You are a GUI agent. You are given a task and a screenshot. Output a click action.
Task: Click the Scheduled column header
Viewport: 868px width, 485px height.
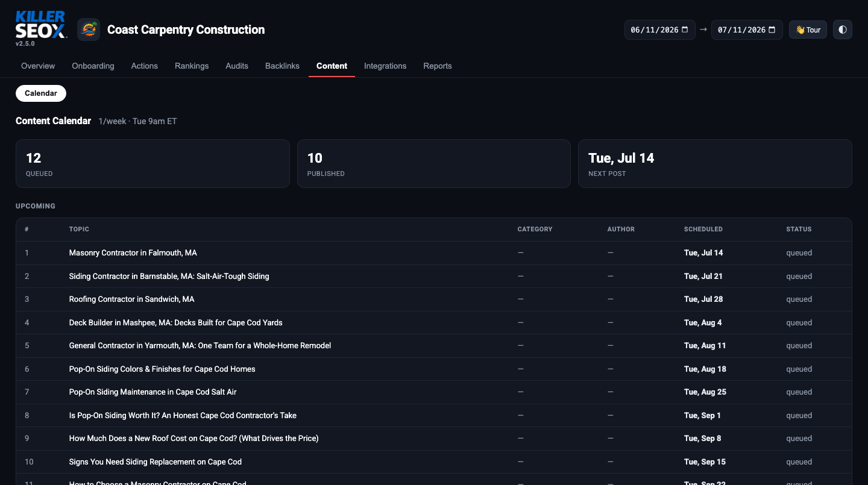click(x=703, y=230)
